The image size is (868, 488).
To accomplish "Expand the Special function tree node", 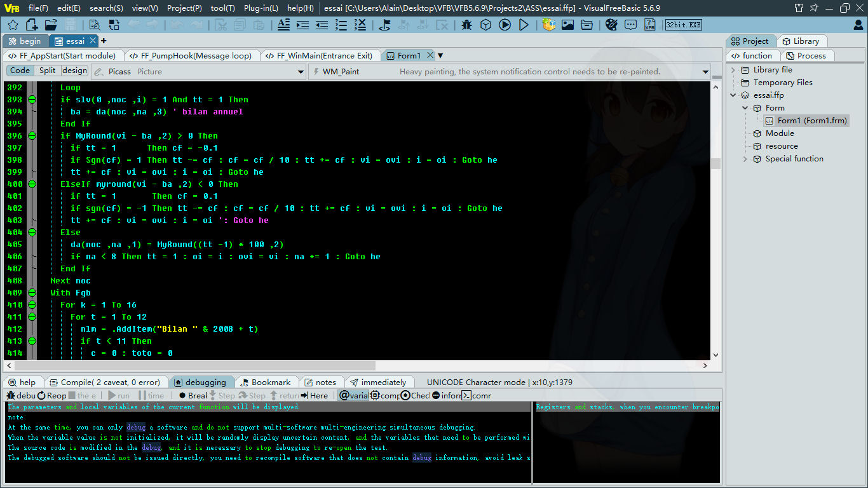I will coord(745,158).
